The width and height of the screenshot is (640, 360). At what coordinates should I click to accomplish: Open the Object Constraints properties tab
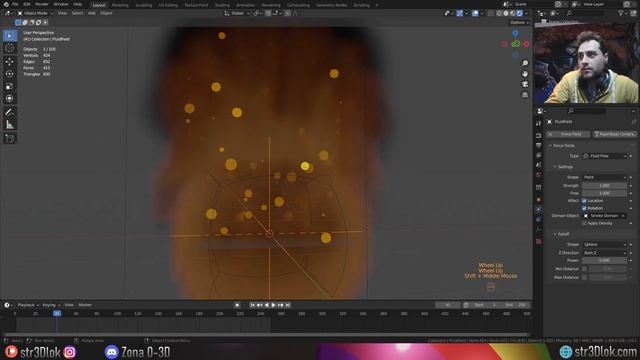pyautogui.click(x=539, y=219)
